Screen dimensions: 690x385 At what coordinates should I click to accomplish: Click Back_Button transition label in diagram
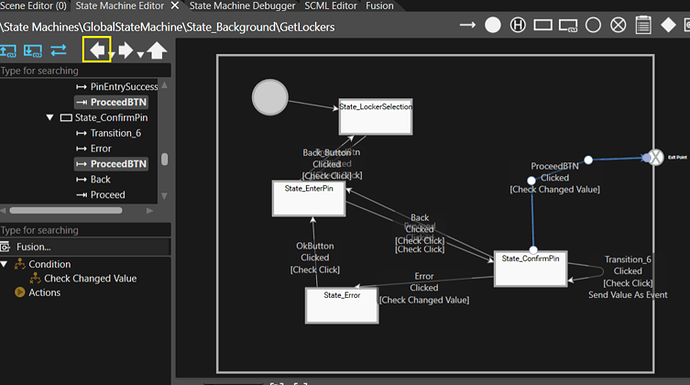[327, 153]
